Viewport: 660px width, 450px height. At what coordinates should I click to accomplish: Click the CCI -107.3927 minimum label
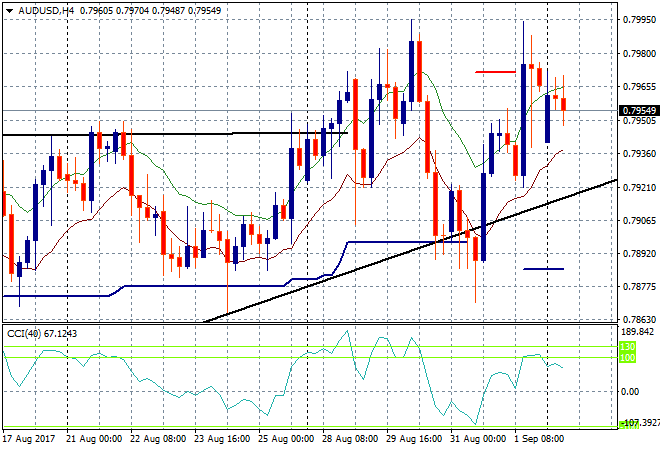(639, 423)
